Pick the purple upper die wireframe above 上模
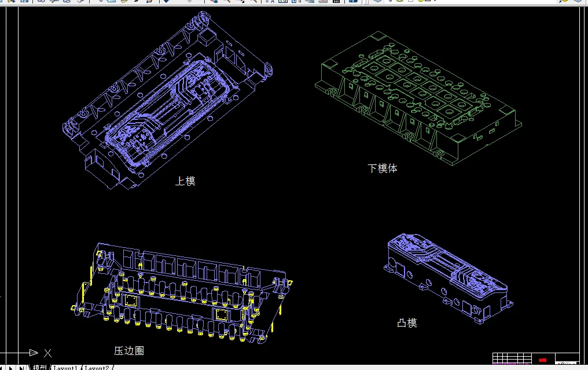The height and width of the screenshot is (370, 588). point(167,101)
